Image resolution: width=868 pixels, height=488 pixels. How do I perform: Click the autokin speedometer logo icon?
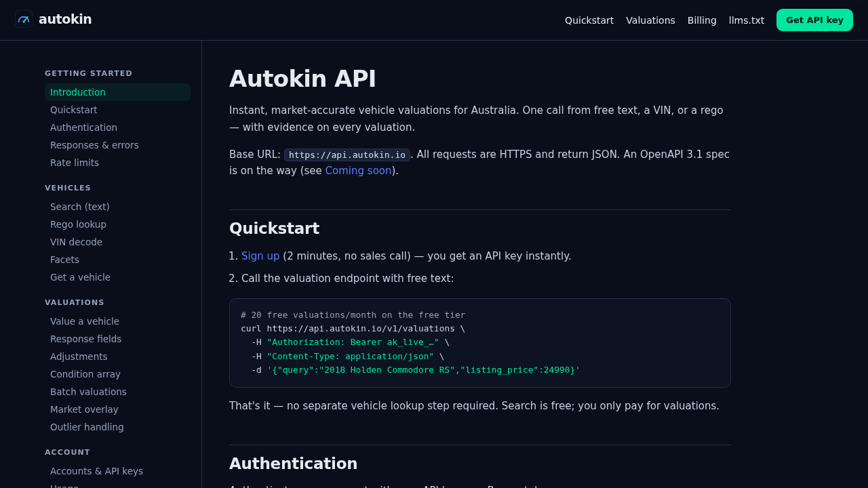coord(24,19)
